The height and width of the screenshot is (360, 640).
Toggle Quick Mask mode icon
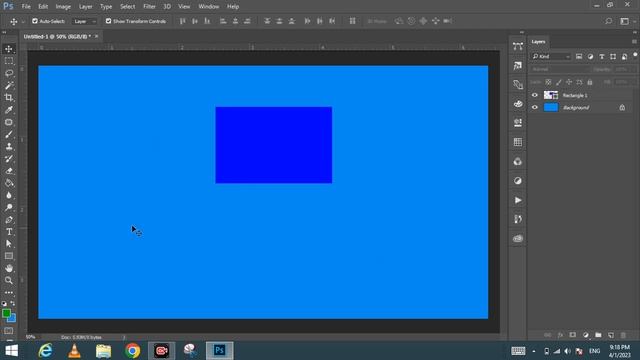click(9, 331)
